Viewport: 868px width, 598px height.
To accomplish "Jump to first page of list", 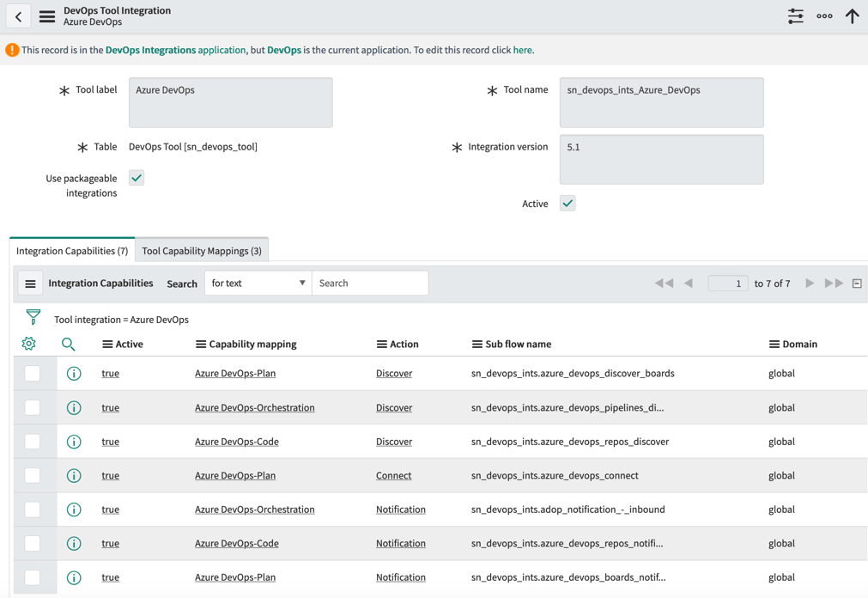I will point(664,284).
